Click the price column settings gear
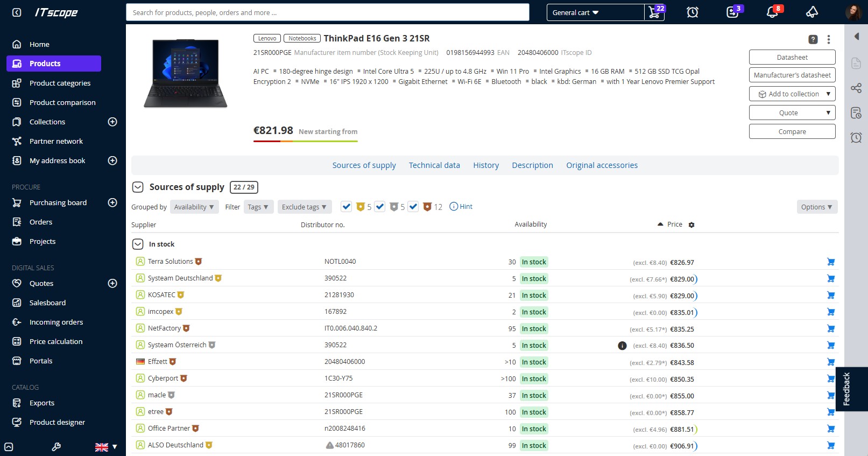The image size is (868, 456). tap(691, 225)
